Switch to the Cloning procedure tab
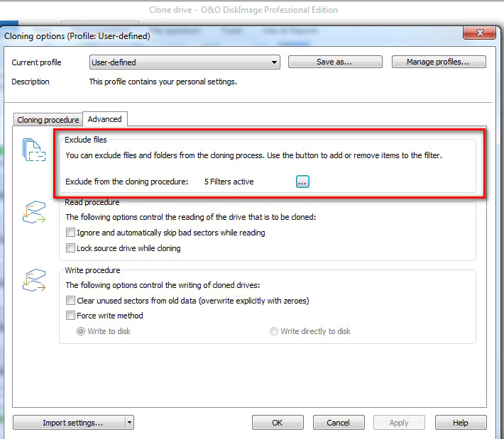This screenshot has width=504, height=439. (x=48, y=120)
